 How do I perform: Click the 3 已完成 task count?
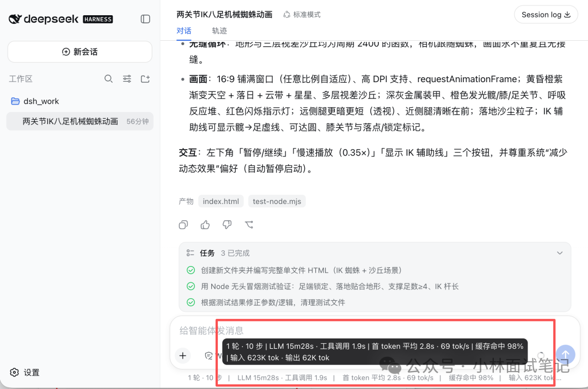[x=235, y=253]
